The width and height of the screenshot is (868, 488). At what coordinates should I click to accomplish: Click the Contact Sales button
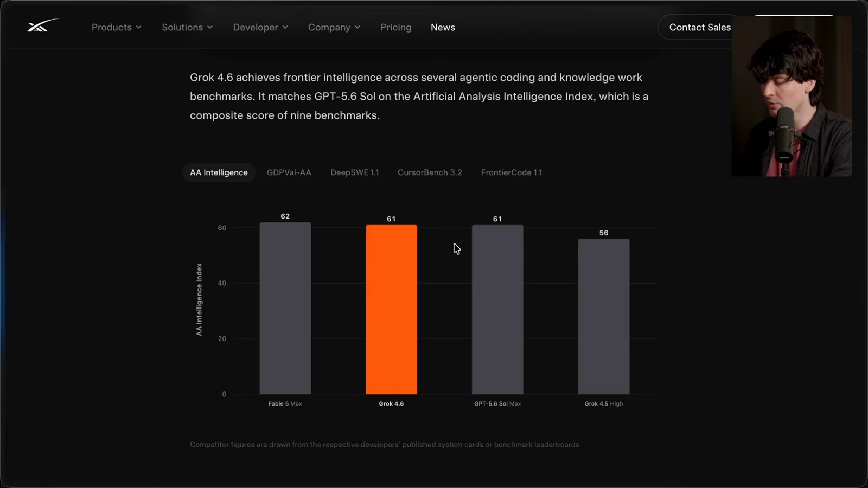click(700, 27)
